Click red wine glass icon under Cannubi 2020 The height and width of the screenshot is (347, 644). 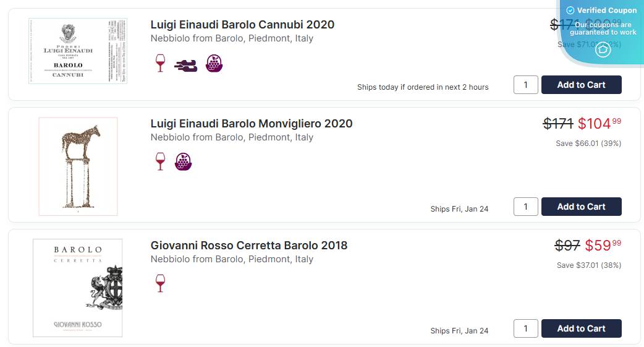click(160, 63)
